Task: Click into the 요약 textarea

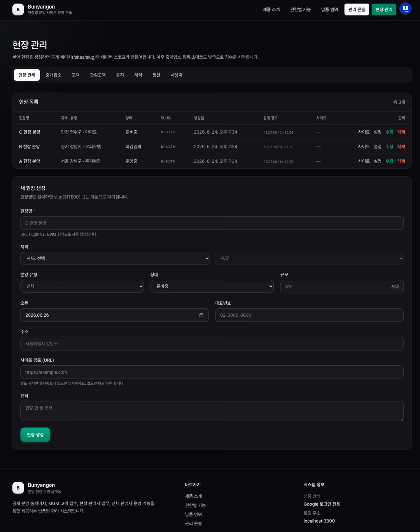Action: pyautogui.click(x=212, y=411)
